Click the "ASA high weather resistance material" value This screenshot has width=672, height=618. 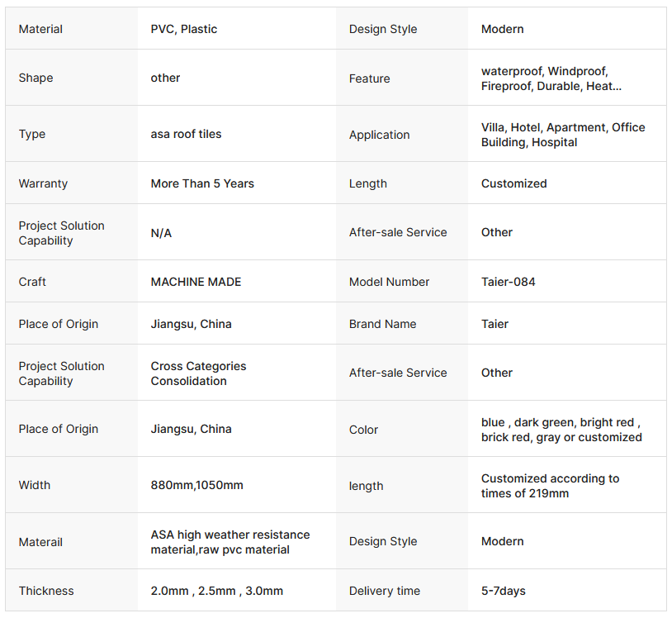tap(230, 542)
